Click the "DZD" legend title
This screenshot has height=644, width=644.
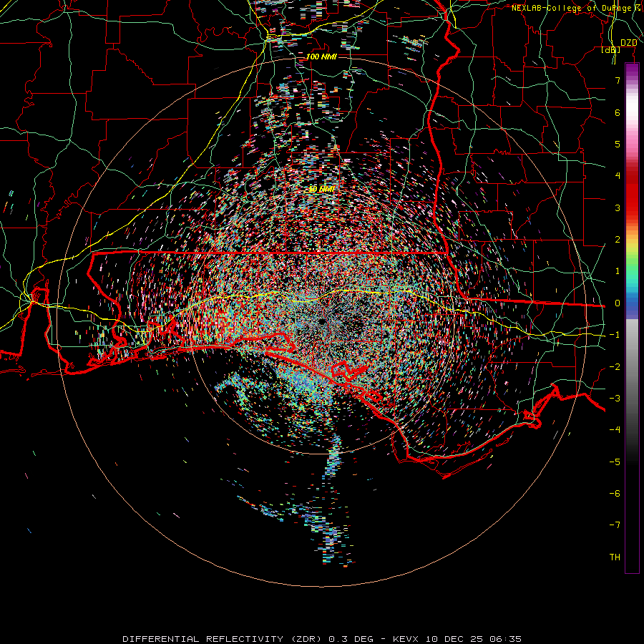click(628, 43)
